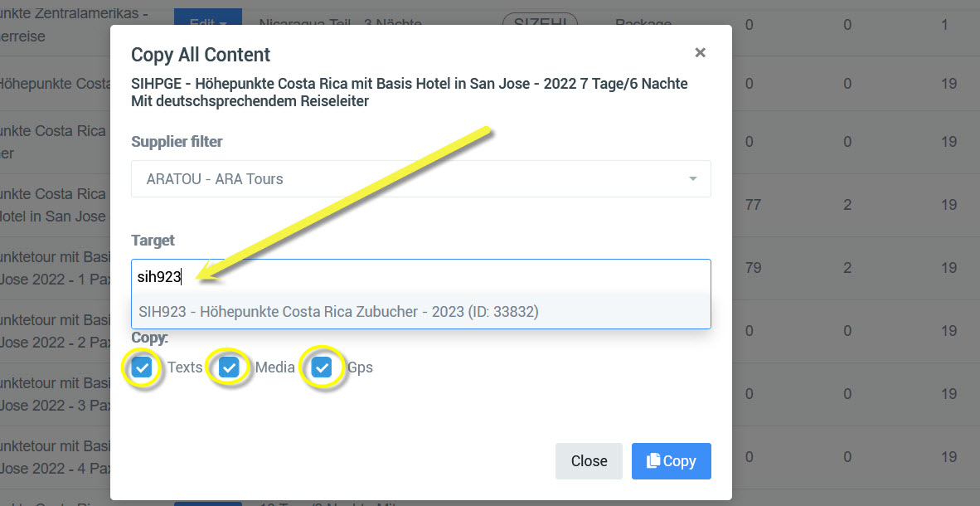Select the Nicaragua Teil - 3 Nächte entry
The width and height of the screenshot is (980, 506).
340,24
